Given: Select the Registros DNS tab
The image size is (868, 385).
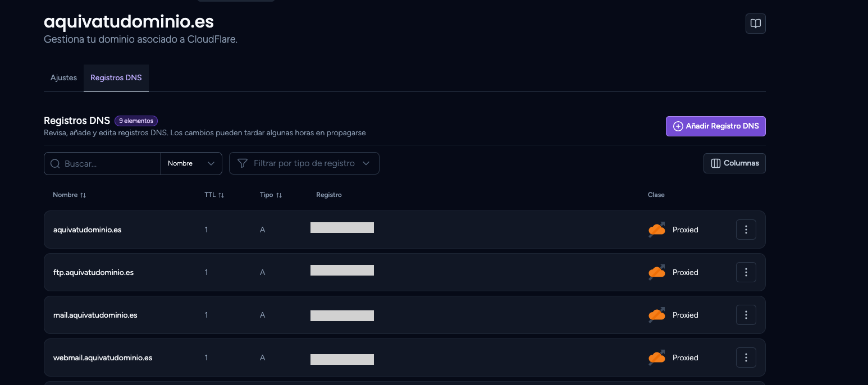Looking at the screenshot, I should (x=116, y=77).
